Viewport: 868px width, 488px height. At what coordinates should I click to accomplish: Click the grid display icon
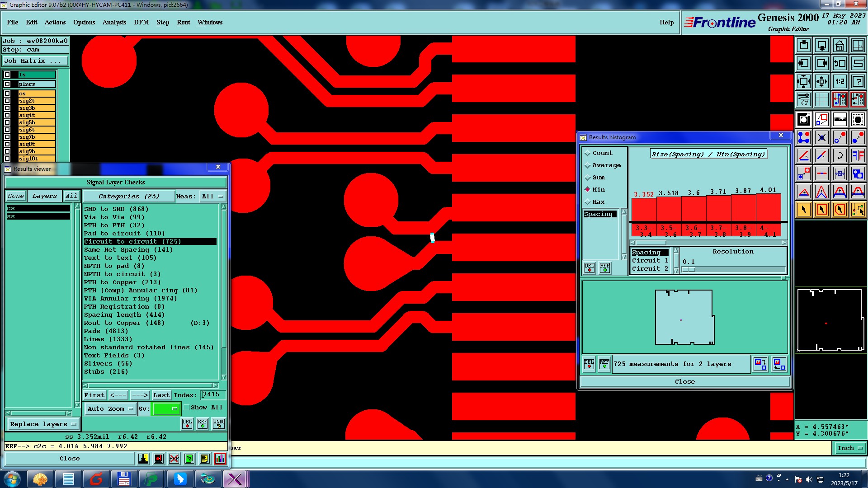(x=821, y=100)
